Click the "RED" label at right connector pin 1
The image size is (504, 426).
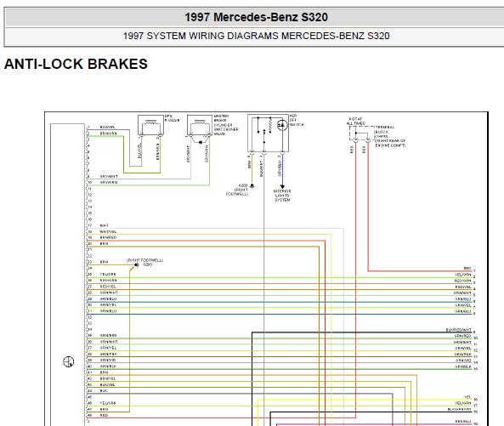[467, 268]
